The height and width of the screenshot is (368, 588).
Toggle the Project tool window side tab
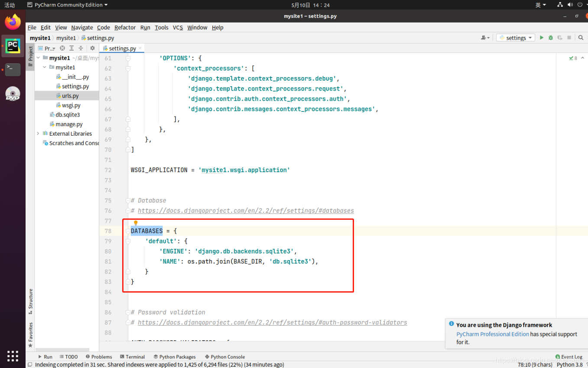point(30,57)
